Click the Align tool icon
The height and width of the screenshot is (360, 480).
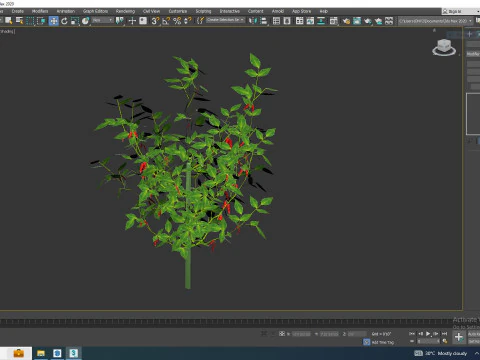[264, 21]
